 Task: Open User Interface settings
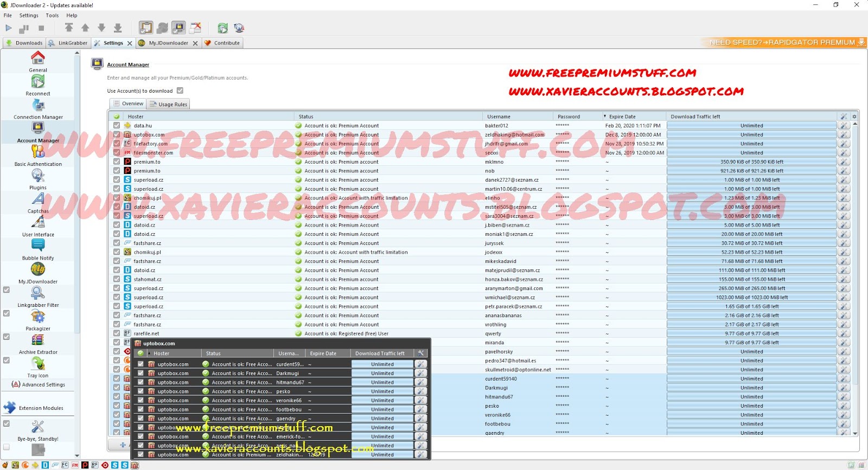tap(38, 227)
